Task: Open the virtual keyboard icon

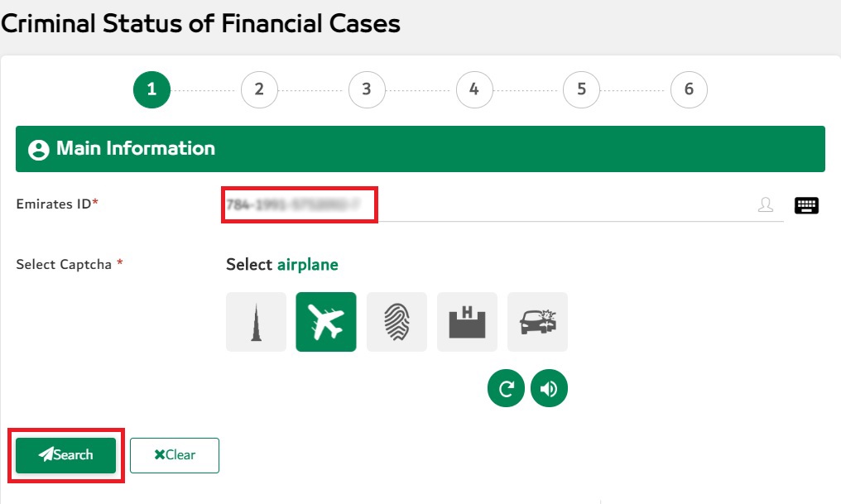Action: (806, 205)
